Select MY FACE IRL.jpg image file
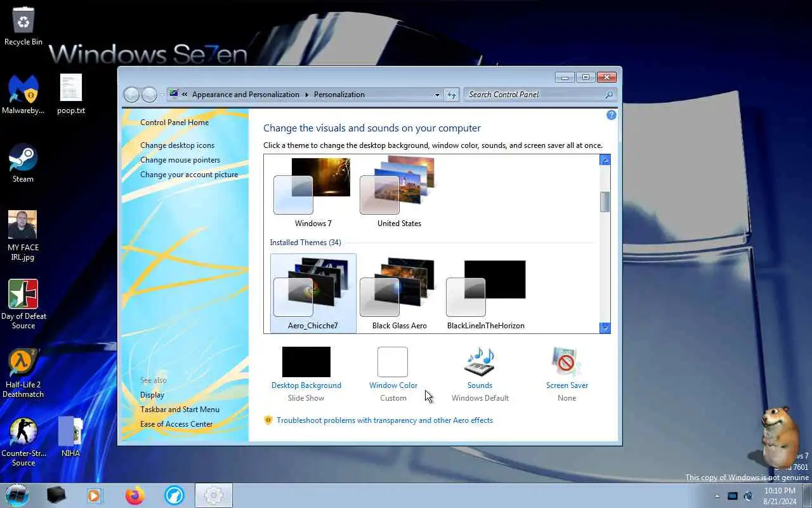This screenshot has height=508, width=812. tap(23, 236)
